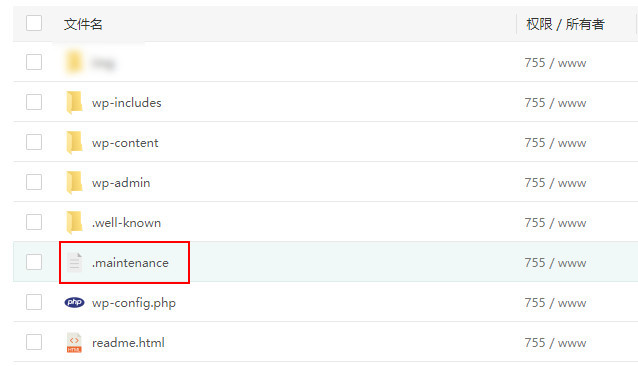Open the wp-config.php file name
Screen dimensions: 638x366
tap(134, 303)
